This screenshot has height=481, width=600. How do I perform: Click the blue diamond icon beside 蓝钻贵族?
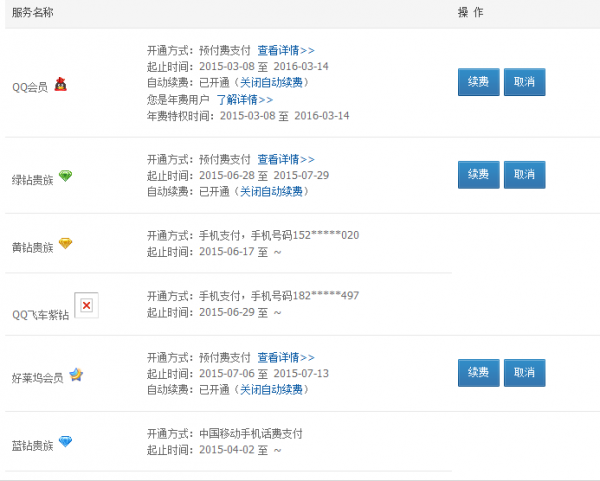click(65, 442)
